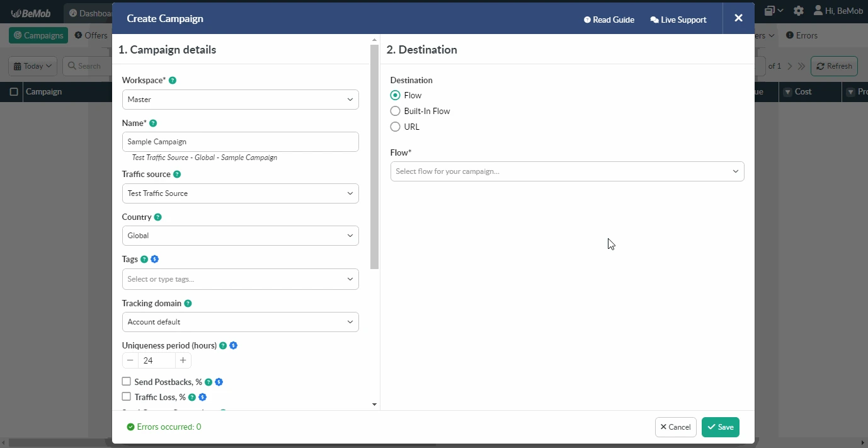Click the campaign Name input field
Image resolution: width=868 pixels, height=448 pixels.
(240, 142)
